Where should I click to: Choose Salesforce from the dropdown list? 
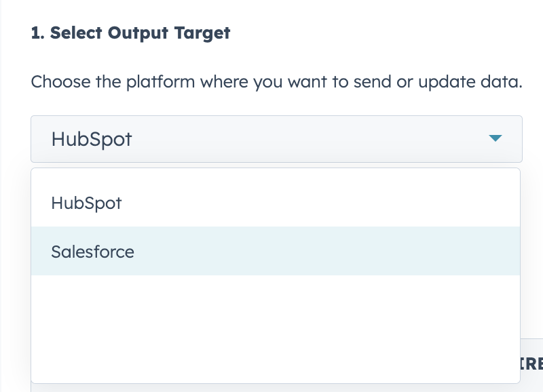pyautogui.click(x=93, y=252)
